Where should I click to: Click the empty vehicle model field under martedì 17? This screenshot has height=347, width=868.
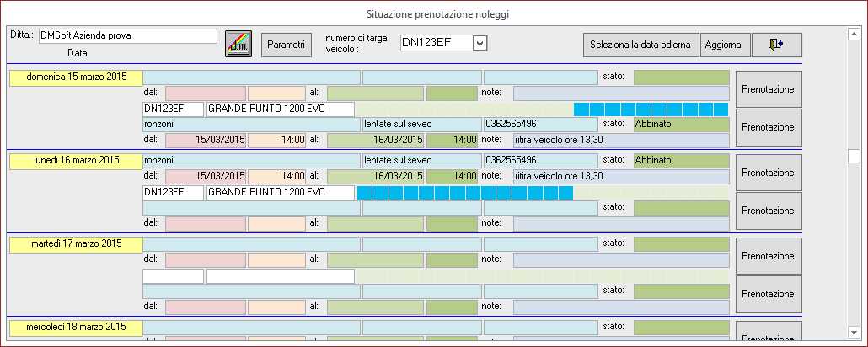pyautogui.click(x=281, y=276)
